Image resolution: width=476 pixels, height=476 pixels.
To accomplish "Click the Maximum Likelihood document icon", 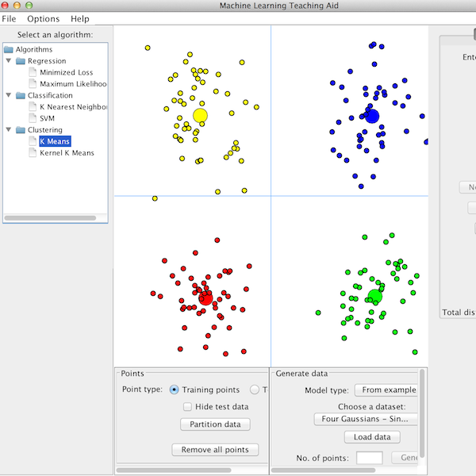I will [x=33, y=83].
